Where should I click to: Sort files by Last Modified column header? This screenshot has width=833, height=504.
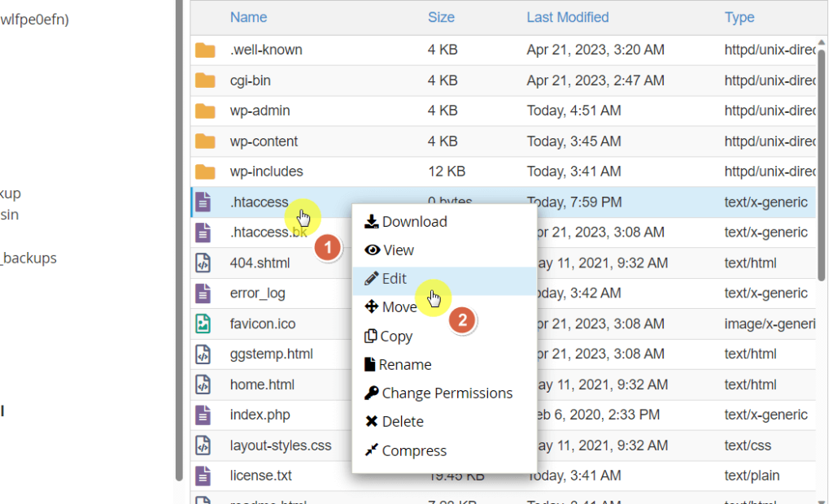click(x=567, y=18)
